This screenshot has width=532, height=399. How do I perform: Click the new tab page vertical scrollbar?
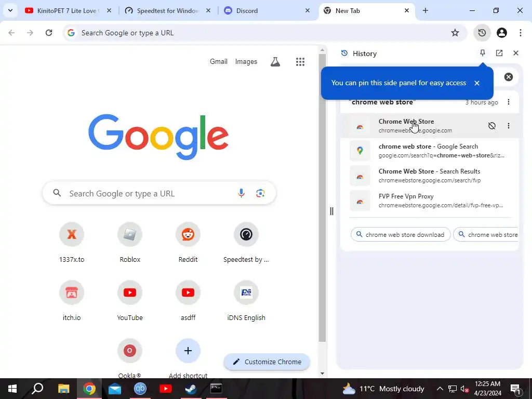322,197
